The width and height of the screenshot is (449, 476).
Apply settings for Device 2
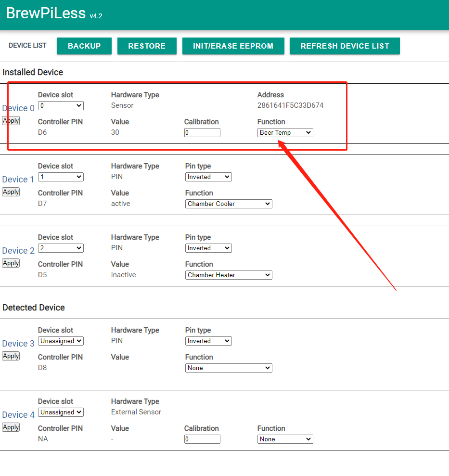pyautogui.click(x=11, y=263)
